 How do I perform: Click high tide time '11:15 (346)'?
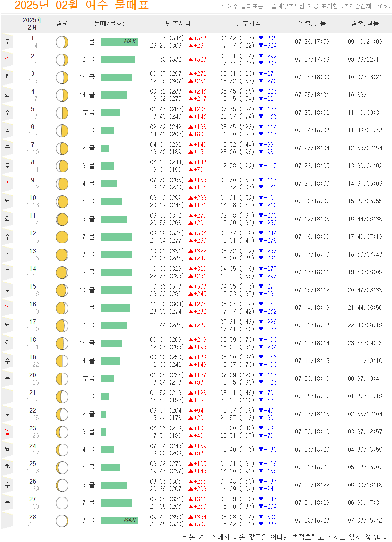pos(167,38)
